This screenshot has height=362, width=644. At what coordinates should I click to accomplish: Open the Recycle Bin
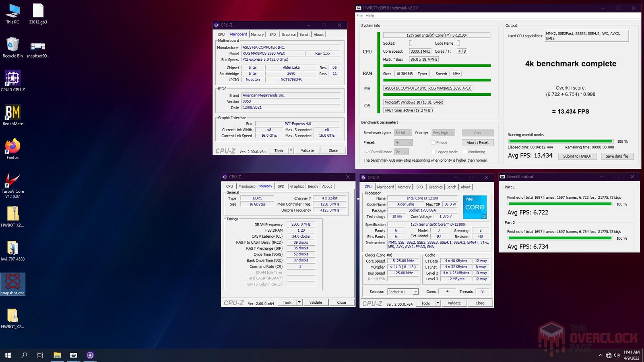click(12, 45)
